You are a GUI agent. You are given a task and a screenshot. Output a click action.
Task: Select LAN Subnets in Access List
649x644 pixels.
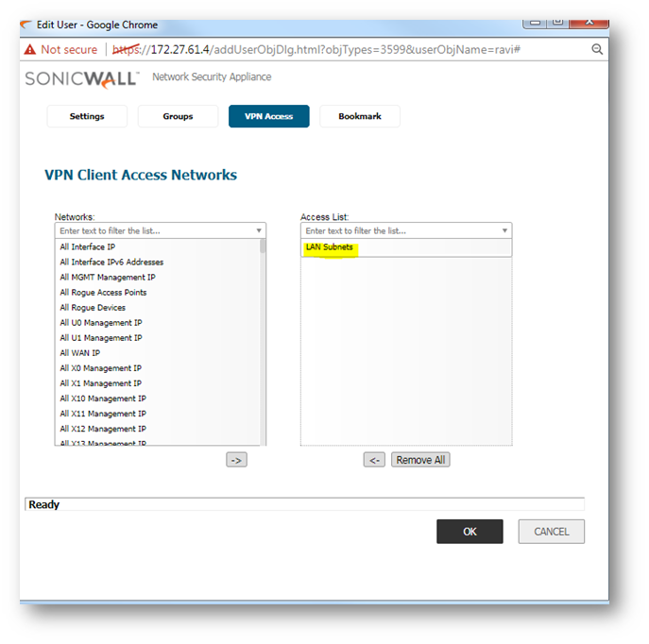point(330,247)
